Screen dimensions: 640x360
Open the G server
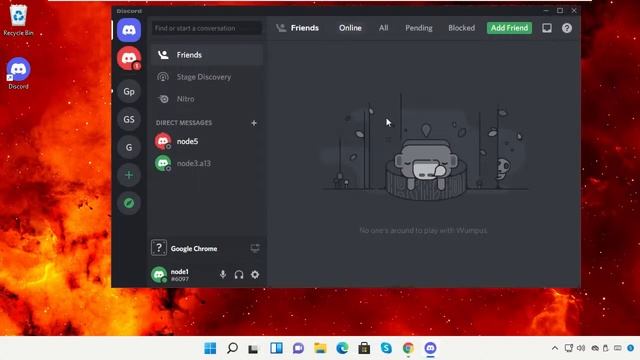(x=129, y=147)
